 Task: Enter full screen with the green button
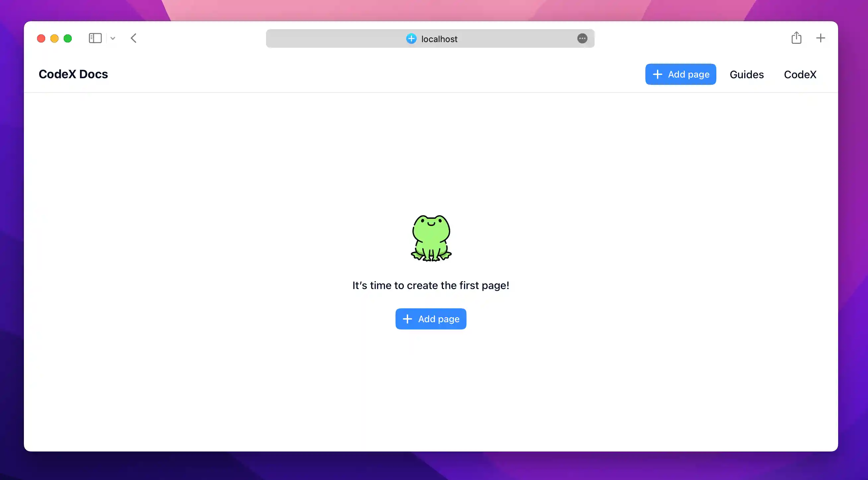(x=68, y=39)
